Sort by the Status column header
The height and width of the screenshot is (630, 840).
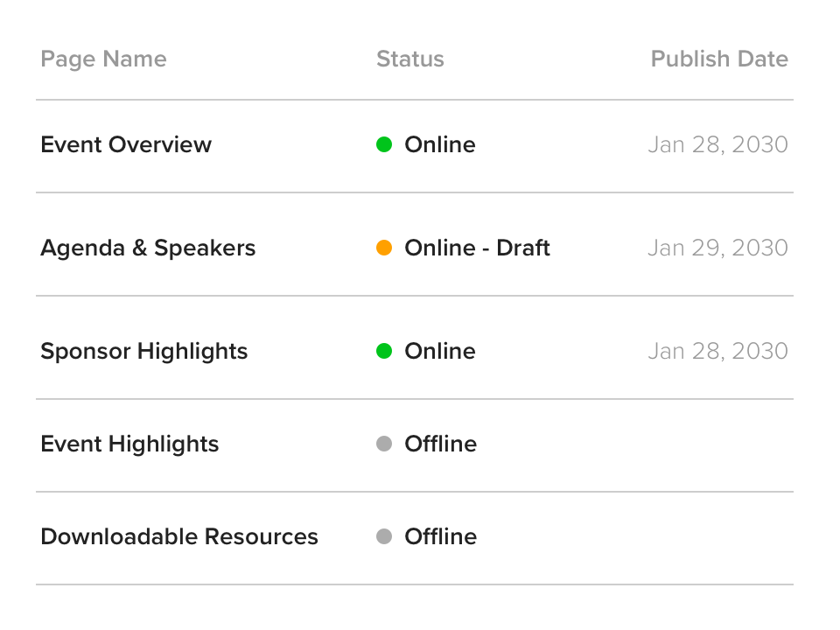tap(409, 59)
